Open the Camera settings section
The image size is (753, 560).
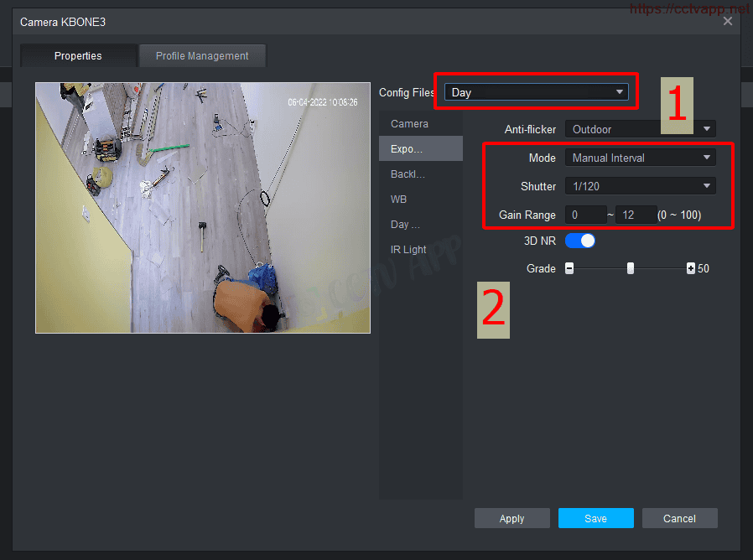pos(409,124)
